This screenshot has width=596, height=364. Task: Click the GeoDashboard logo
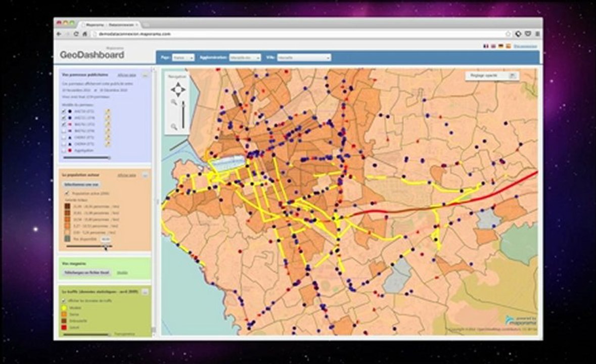click(x=92, y=55)
